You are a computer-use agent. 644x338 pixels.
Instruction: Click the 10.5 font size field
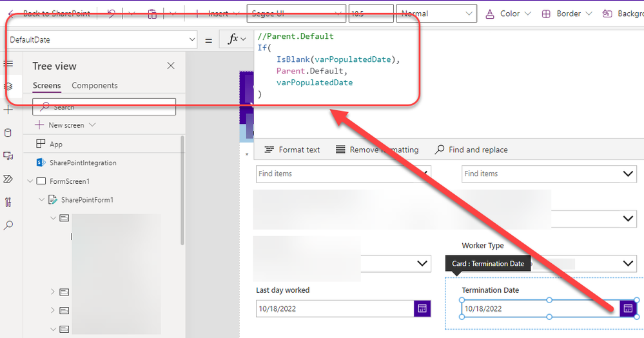[371, 14]
